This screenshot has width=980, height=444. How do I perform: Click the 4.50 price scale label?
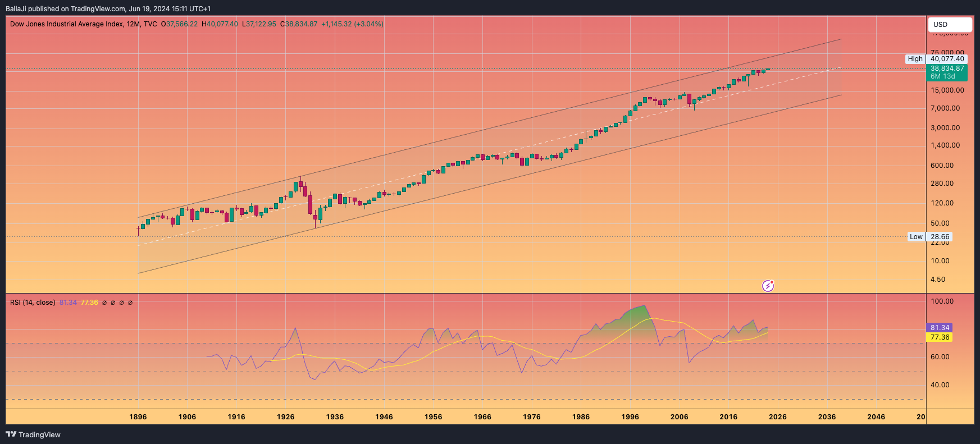[x=938, y=280]
